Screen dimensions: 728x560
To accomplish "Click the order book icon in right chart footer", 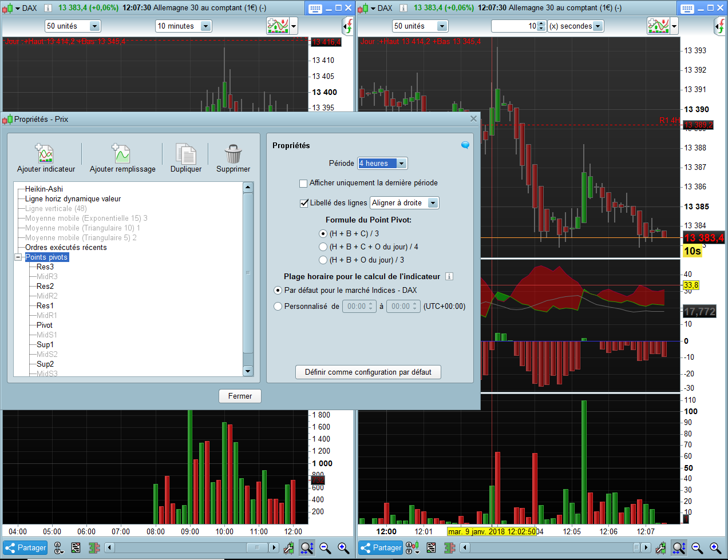I will 450,548.
